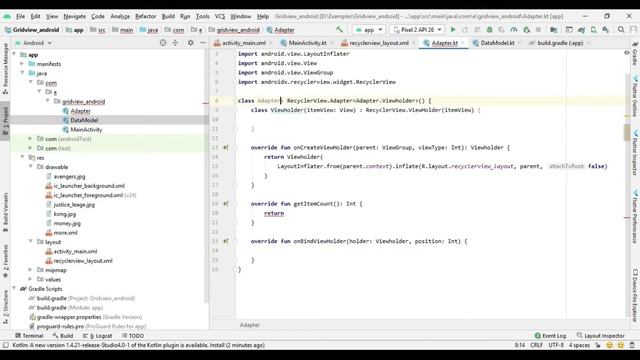
Task: Click the locate target icon in Project panel
Action: (163, 43)
